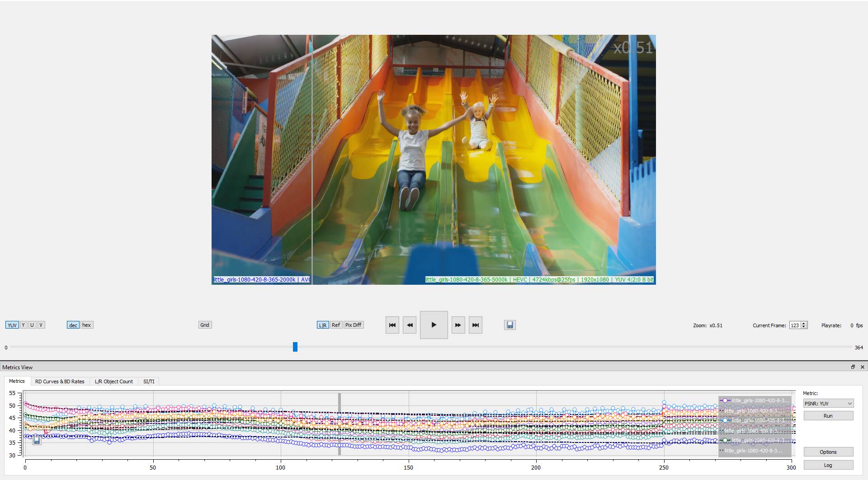Click the gray frame marker in chart

pyautogui.click(x=340, y=424)
